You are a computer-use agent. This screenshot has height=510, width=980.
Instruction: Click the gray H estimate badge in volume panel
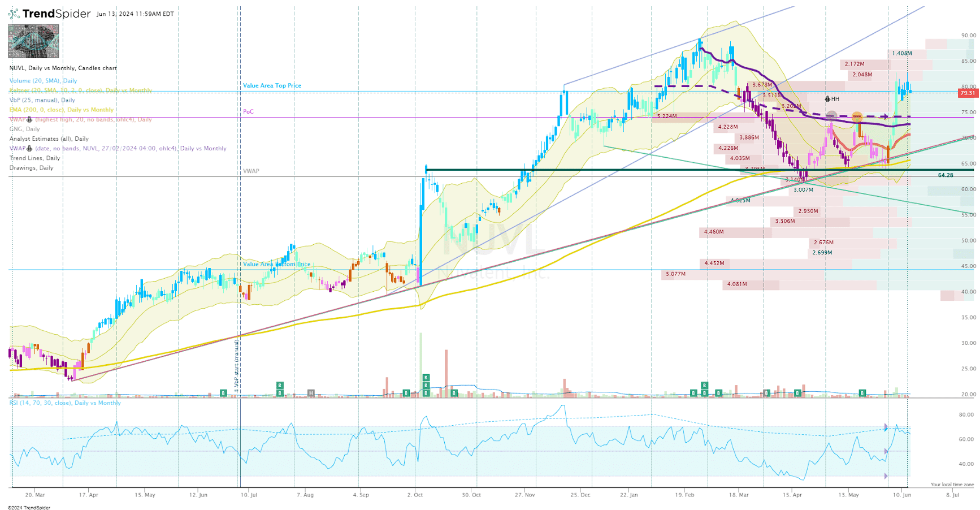[x=310, y=392]
